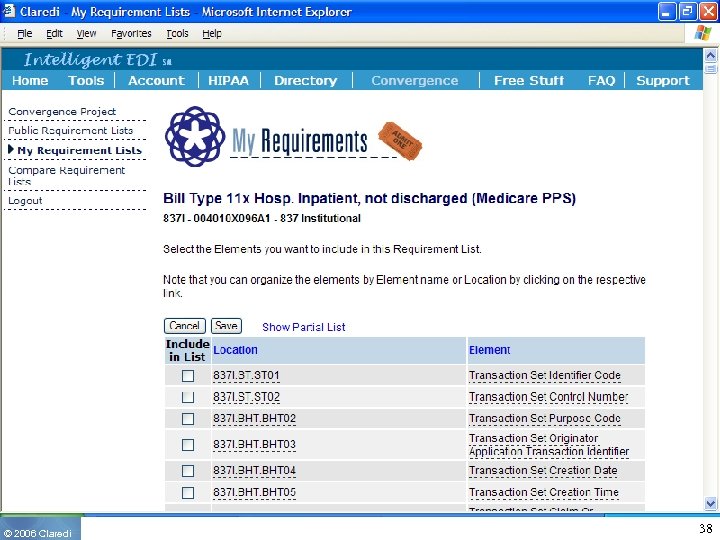The height and width of the screenshot is (540, 720).
Task: Open Convergence Project in sidebar
Action: [x=62, y=112]
